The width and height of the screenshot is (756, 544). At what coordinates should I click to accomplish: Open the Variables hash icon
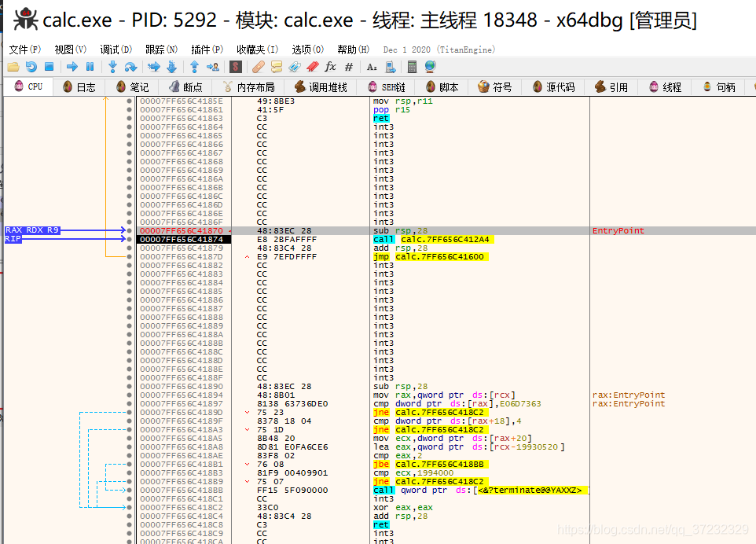349,67
